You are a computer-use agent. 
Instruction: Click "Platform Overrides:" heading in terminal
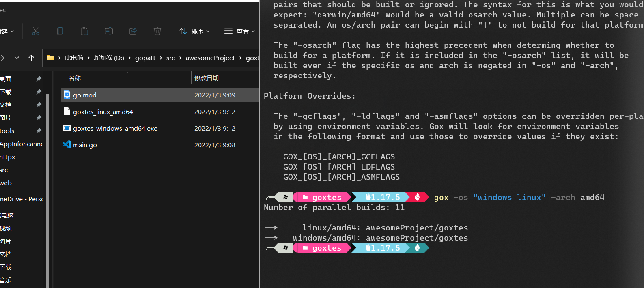pyautogui.click(x=309, y=96)
